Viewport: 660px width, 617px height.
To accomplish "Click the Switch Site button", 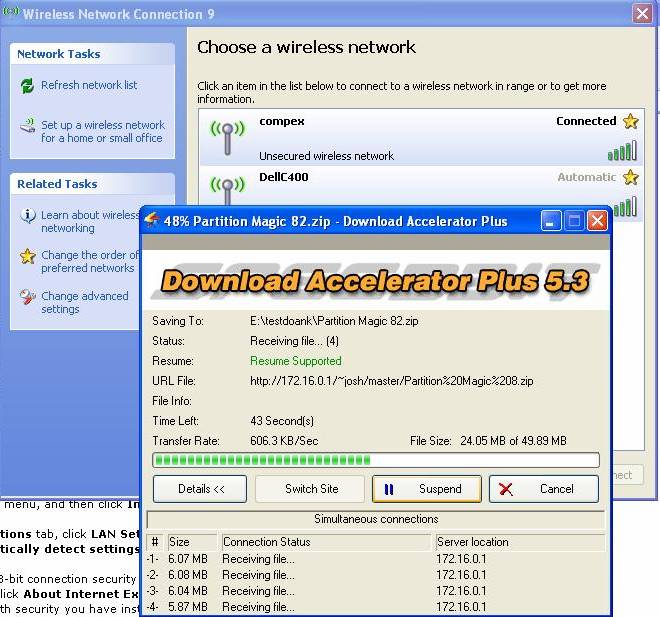I will click(310, 489).
